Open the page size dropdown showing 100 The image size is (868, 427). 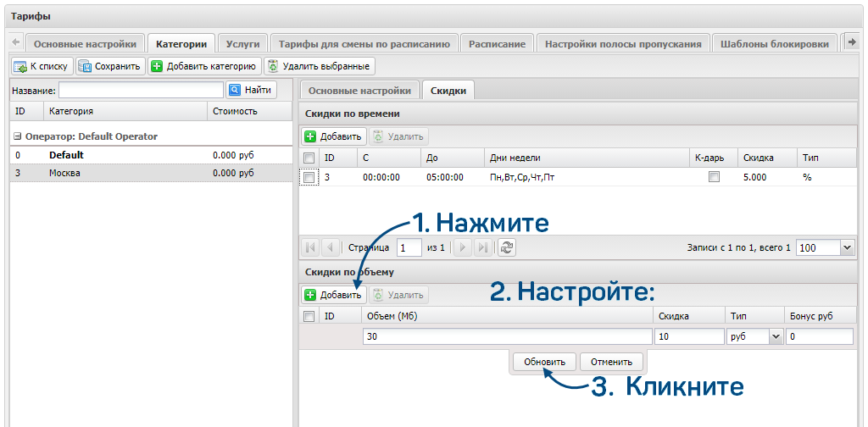pos(847,247)
